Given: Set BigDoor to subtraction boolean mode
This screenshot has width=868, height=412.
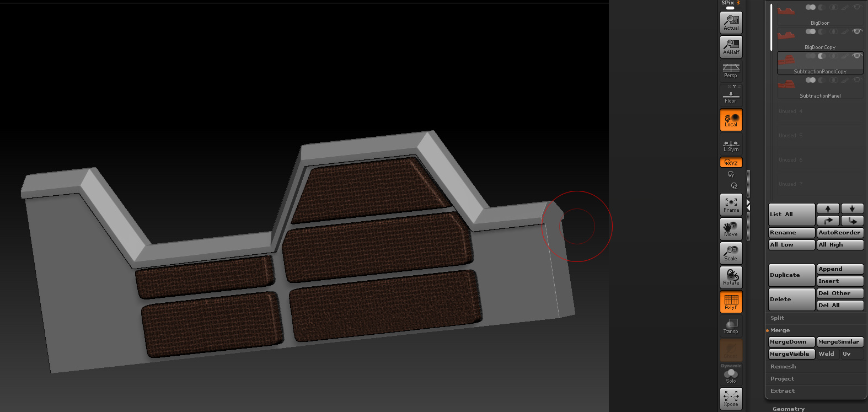Looking at the screenshot, I should [822, 7].
